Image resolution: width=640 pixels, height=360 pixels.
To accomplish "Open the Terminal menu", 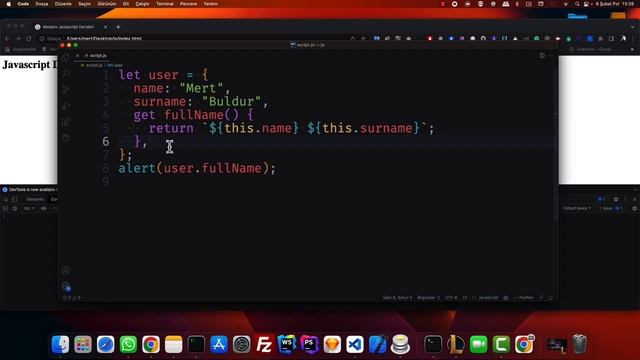I will [164, 4].
